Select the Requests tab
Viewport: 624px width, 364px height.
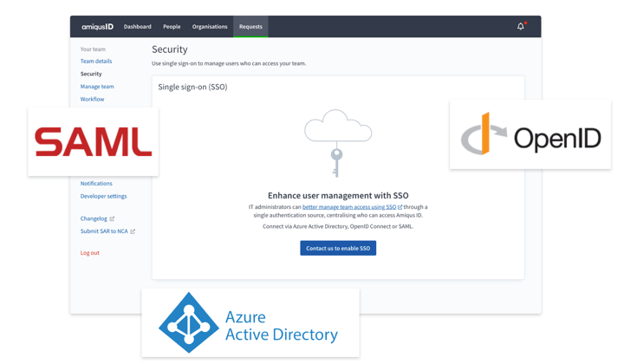(250, 27)
